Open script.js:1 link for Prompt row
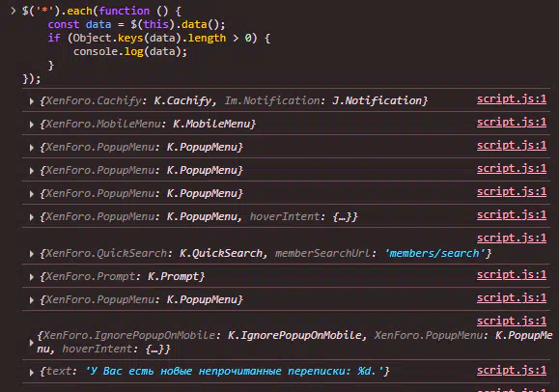Viewport: 559px width, 392px height. tap(512, 274)
